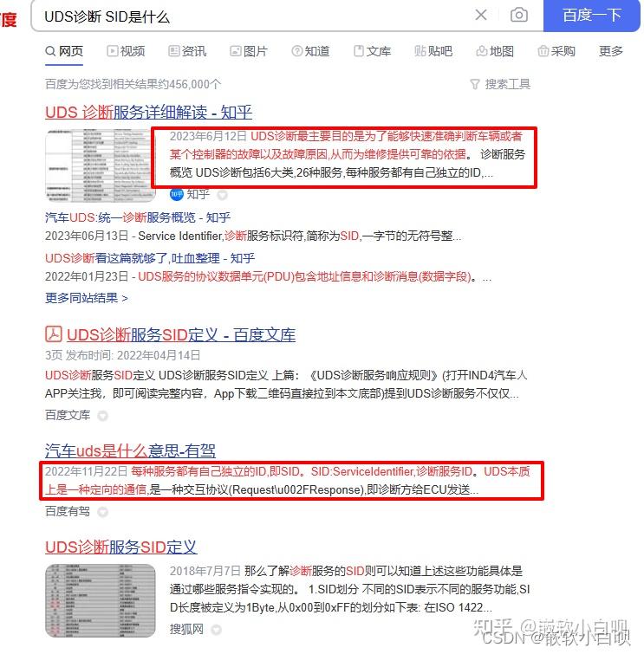
Task: Switch to the 资讯 tab
Action: 187,51
